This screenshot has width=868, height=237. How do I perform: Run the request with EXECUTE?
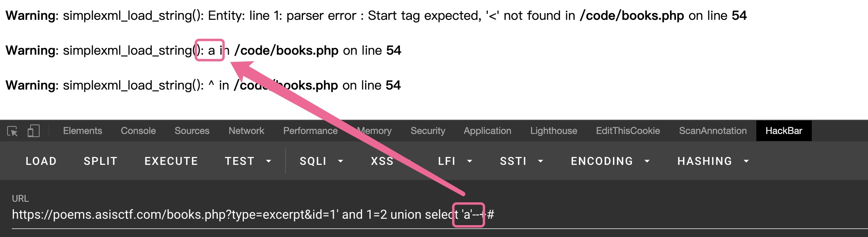click(171, 161)
